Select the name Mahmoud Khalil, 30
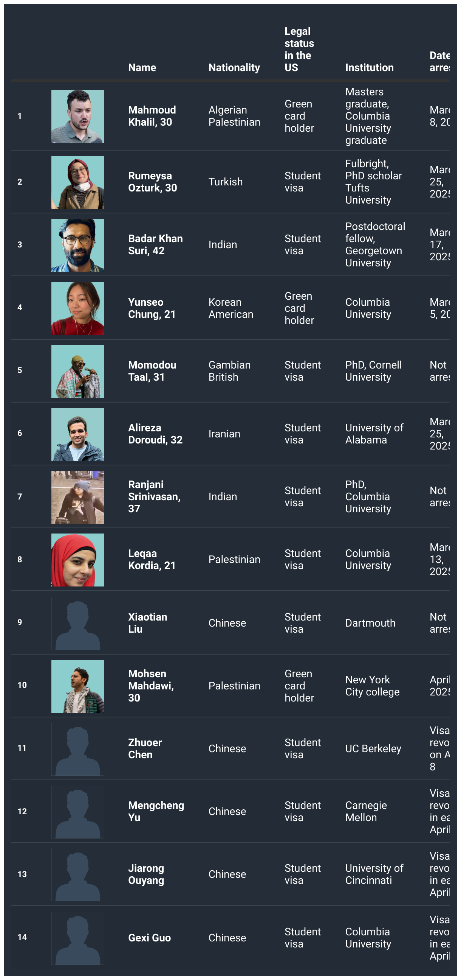The height and width of the screenshot is (980, 461). (x=152, y=116)
